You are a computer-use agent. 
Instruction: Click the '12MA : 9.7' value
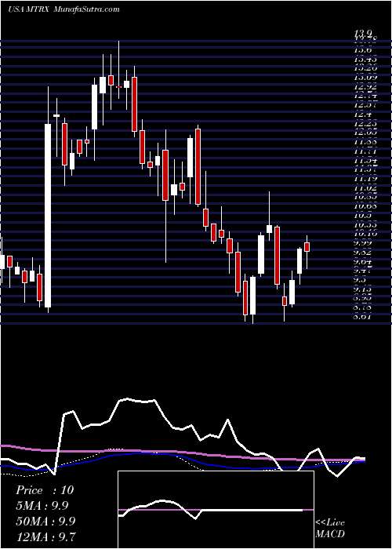45,536
